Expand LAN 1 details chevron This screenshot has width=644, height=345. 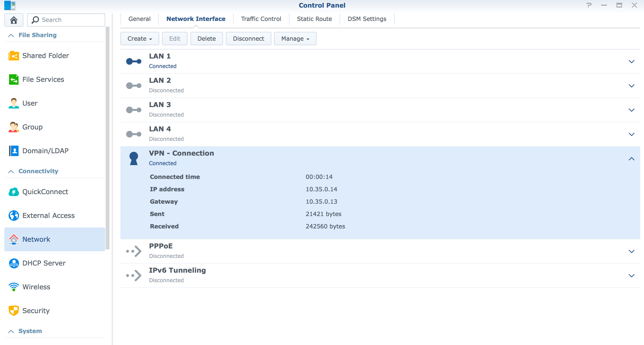(631, 61)
